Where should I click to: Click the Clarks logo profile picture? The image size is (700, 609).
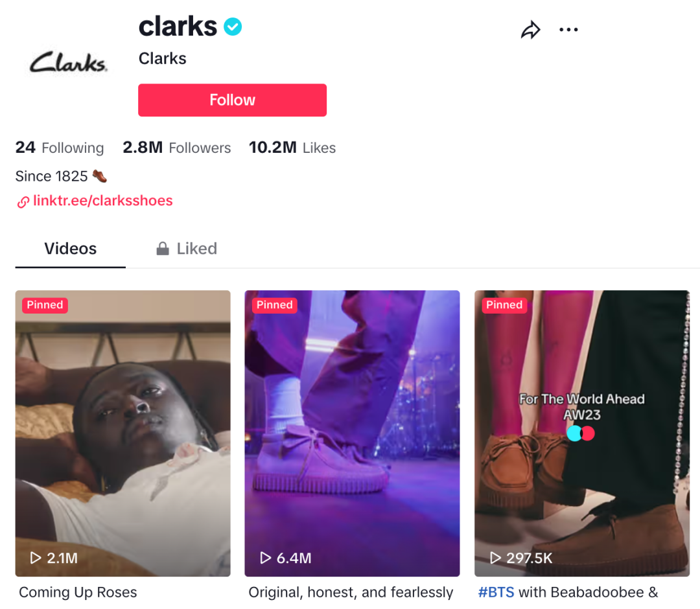click(x=68, y=62)
